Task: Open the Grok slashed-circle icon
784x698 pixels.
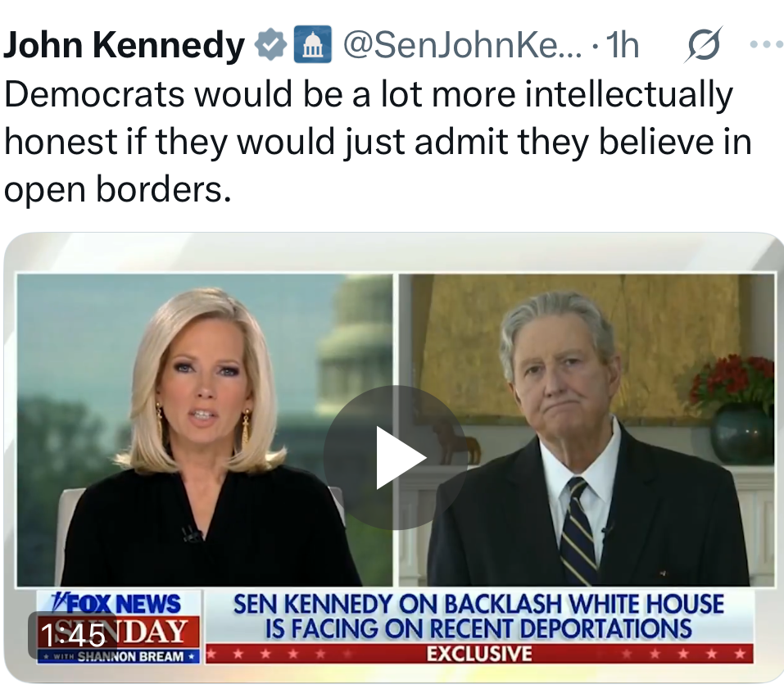Action: (704, 44)
